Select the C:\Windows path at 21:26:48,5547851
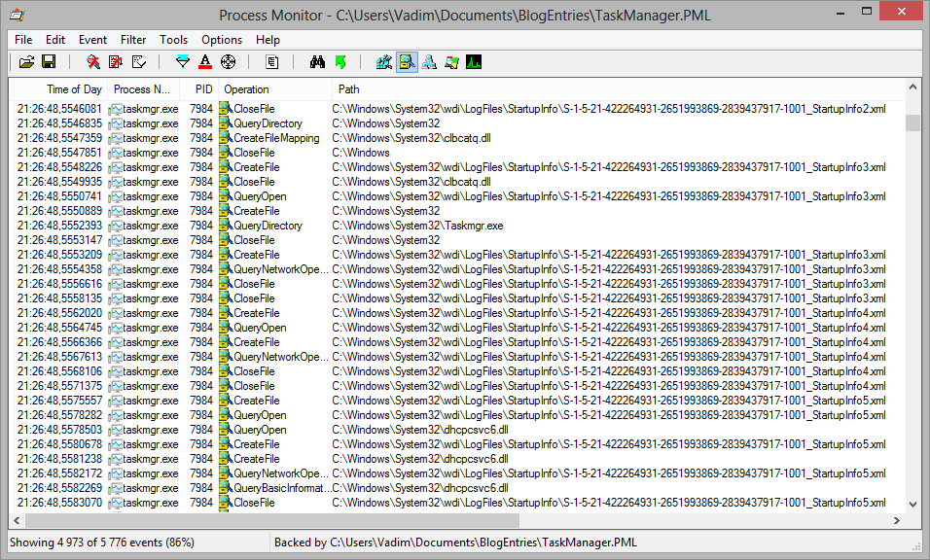The width and height of the screenshot is (930, 560). 361,153
